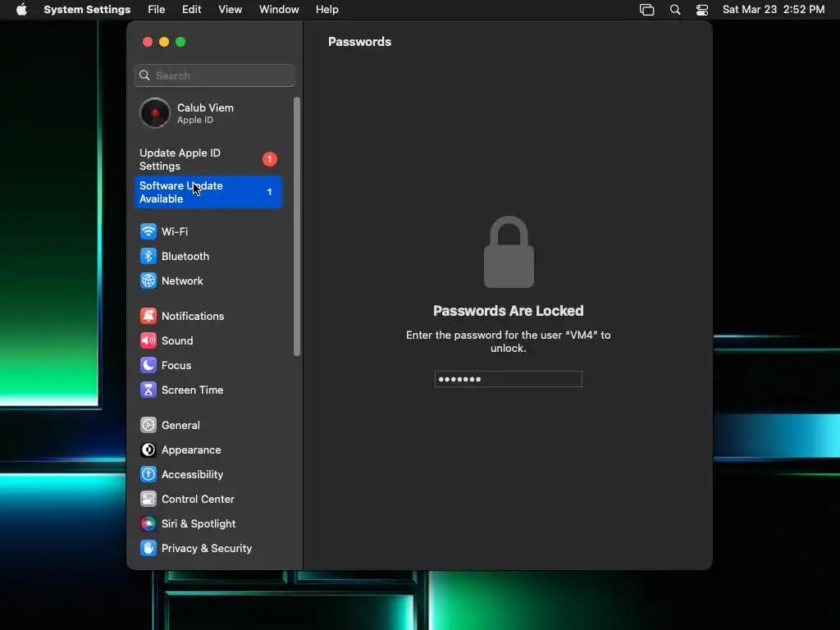The image size is (840, 630).
Task: Click the Passwords Are Locked heading
Action: pyautogui.click(x=509, y=311)
